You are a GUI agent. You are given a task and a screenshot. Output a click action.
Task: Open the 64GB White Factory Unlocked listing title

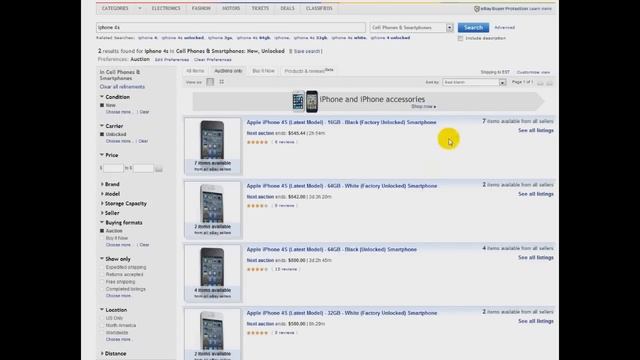click(342, 186)
